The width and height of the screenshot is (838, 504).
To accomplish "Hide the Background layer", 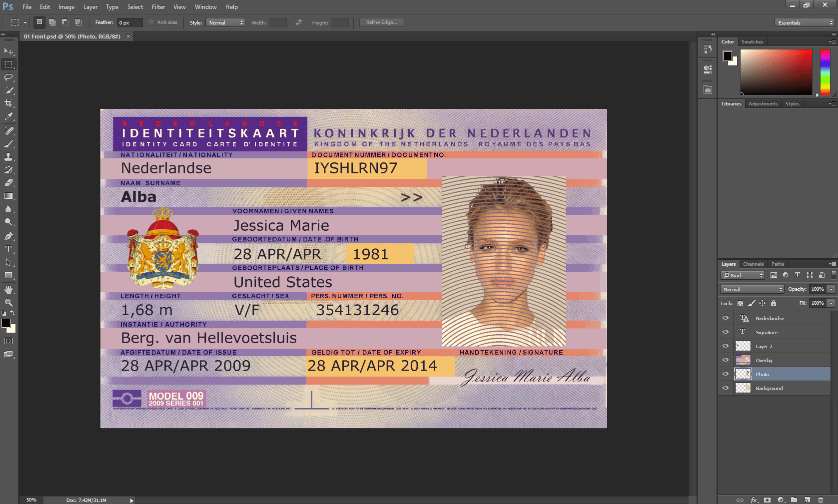I will pos(726,388).
